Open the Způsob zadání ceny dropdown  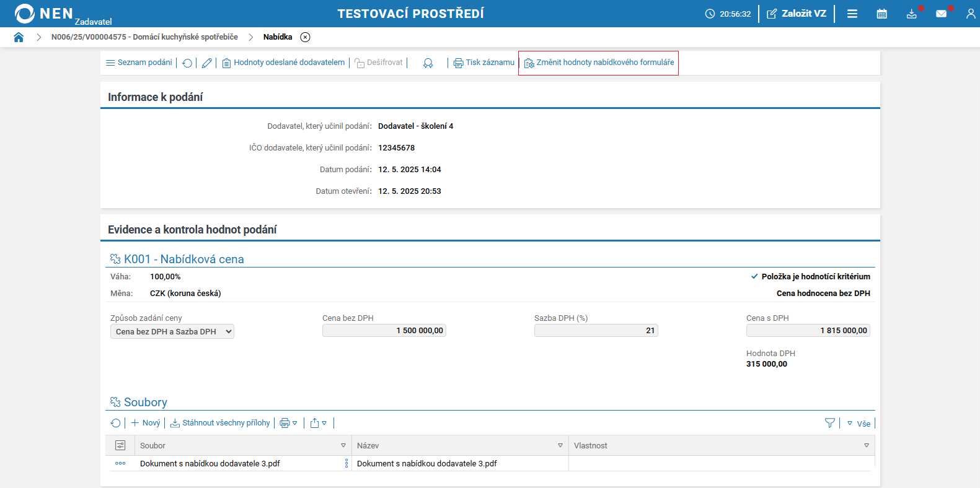(172, 331)
